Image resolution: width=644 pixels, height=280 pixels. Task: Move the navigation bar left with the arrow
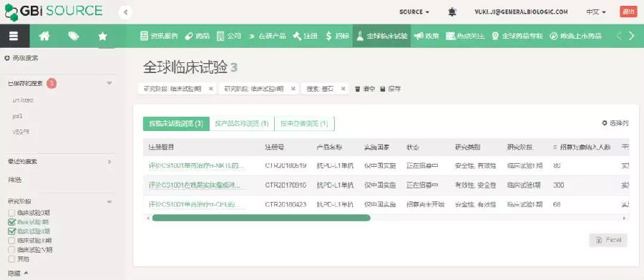coord(619,37)
